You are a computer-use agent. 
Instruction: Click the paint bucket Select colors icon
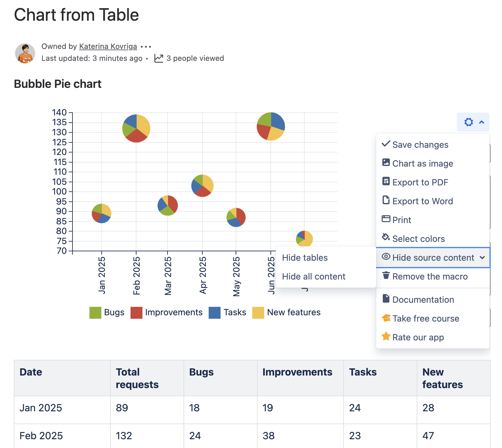[x=386, y=237]
